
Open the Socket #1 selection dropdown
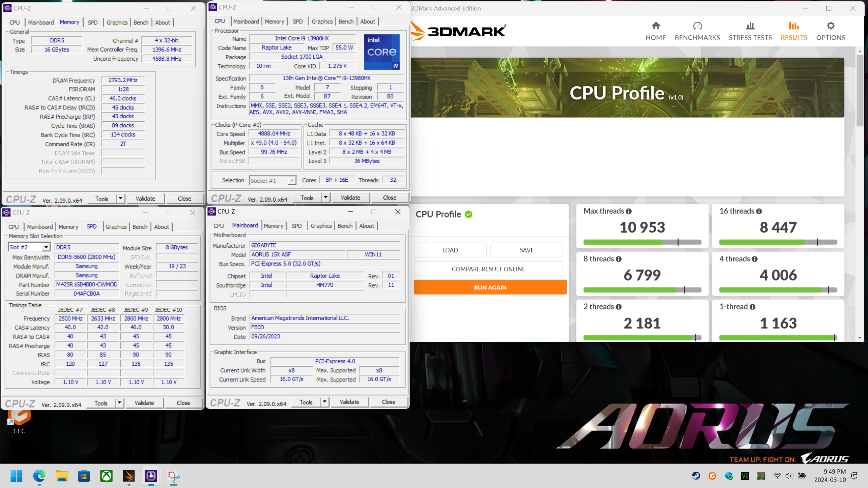(x=273, y=181)
